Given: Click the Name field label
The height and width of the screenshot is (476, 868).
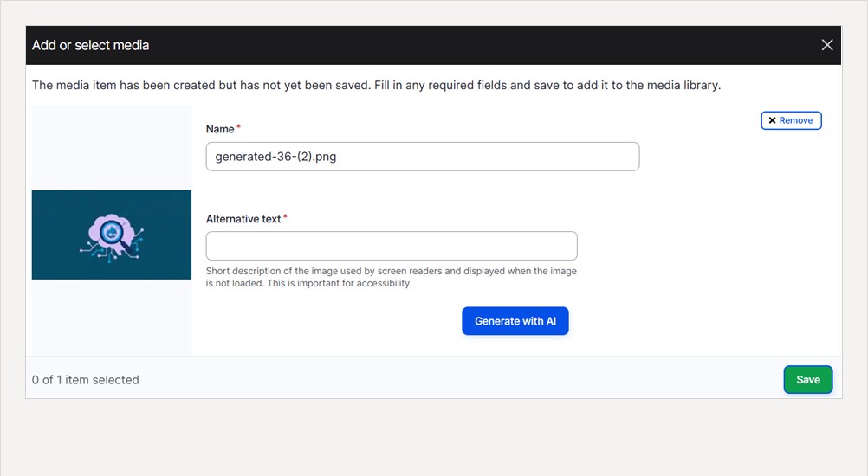Looking at the screenshot, I should [x=220, y=129].
